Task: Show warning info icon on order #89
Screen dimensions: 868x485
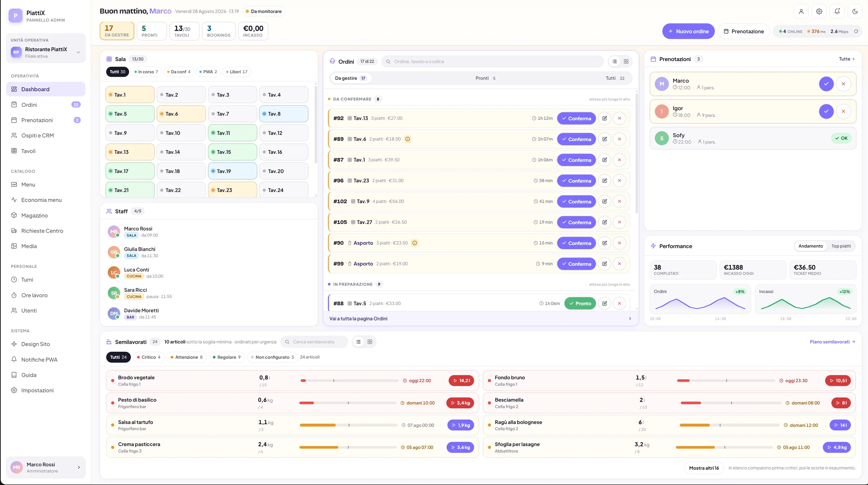Action: (x=408, y=139)
